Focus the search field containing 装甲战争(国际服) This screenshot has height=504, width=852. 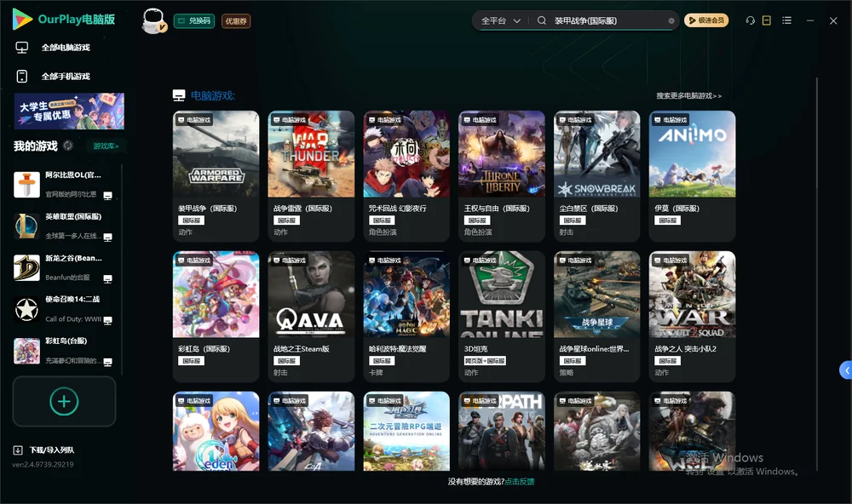[608, 20]
